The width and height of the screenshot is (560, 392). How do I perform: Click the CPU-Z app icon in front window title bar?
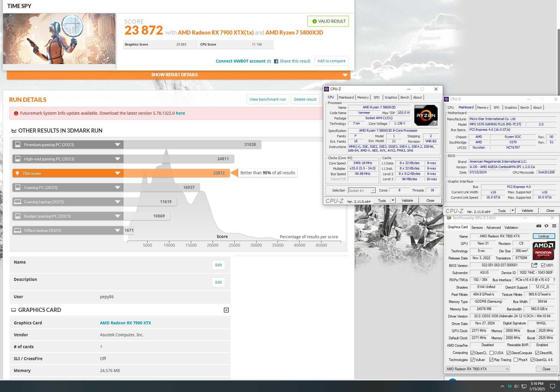327,89
